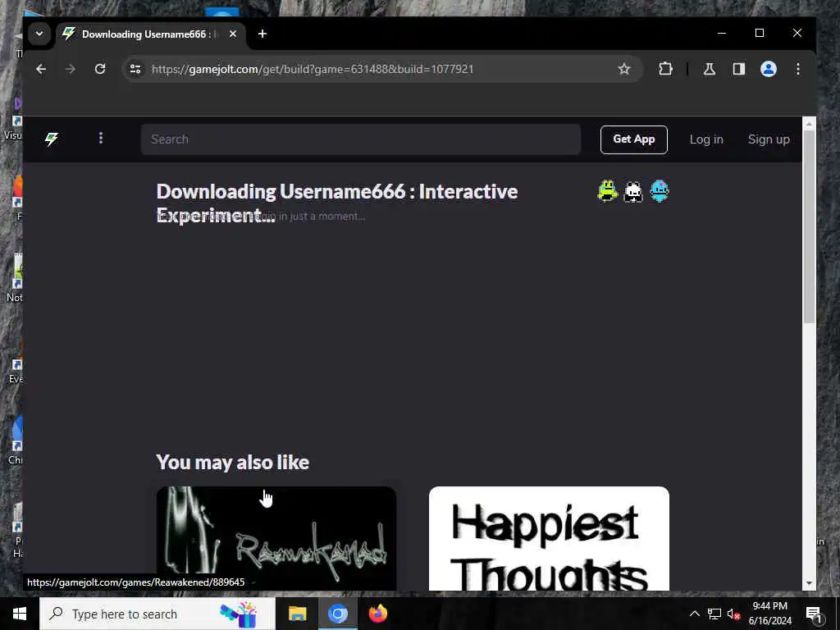Click the blue blob pixel character
Image resolution: width=840 pixels, height=630 pixels.
660,190
